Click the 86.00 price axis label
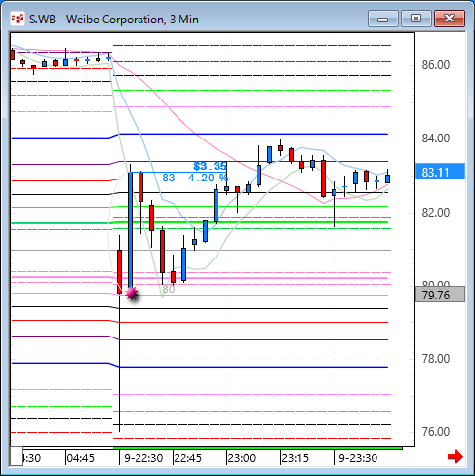Image resolution: width=475 pixels, height=476 pixels. tap(436, 65)
